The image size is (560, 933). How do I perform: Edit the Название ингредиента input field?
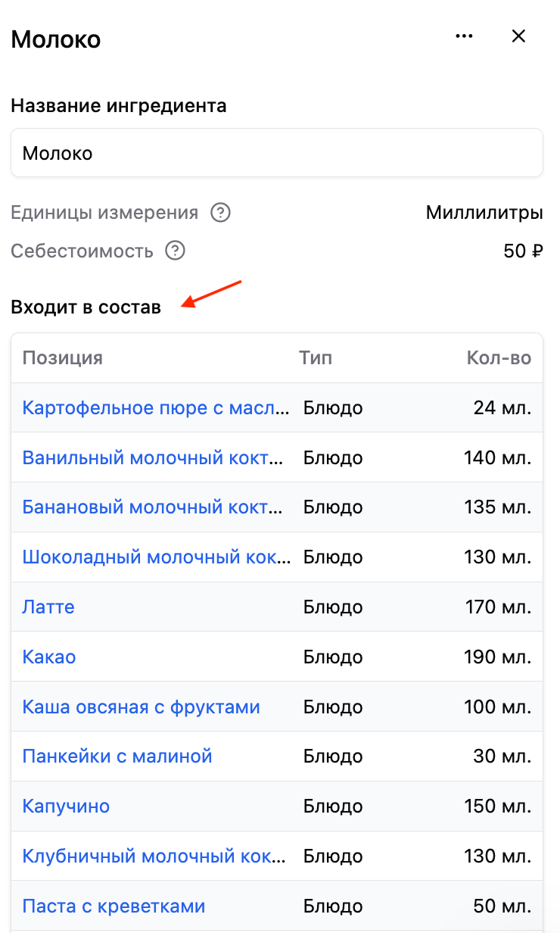tap(277, 153)
